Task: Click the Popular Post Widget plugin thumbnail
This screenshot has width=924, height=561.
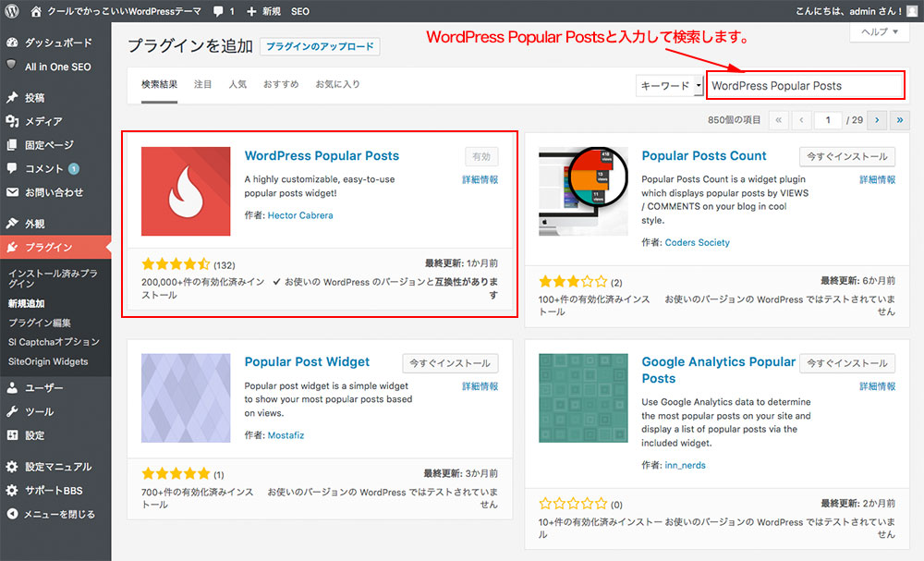Action: (x=186, y=397)
